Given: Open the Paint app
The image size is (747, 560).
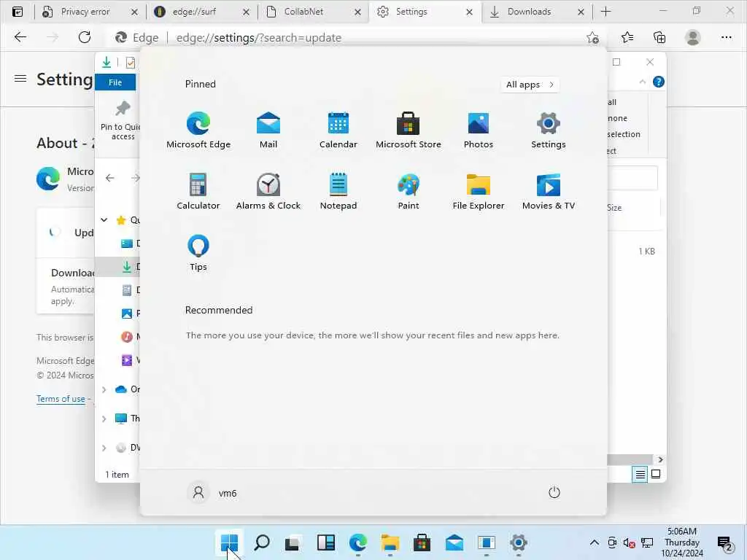Looking at the screenshot, I should point(409,191).
